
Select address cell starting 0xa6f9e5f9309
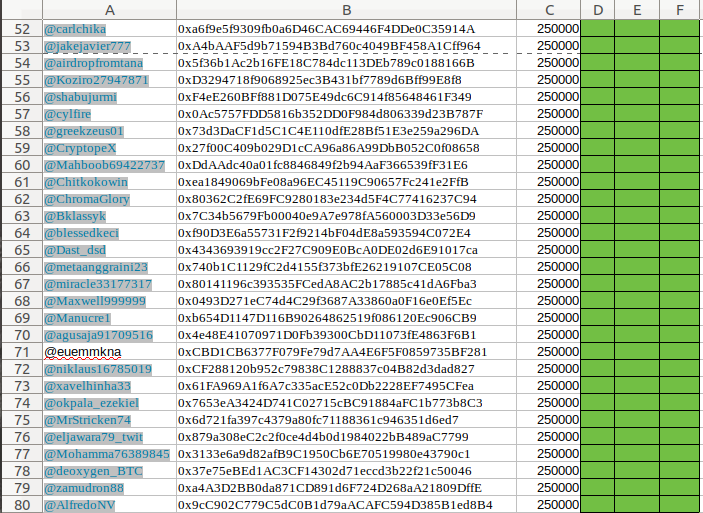346,29
